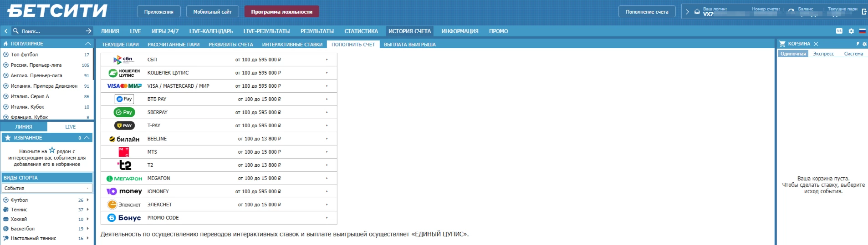
Task: Click the green SberPay logo
Action: (x=124, y=112)
